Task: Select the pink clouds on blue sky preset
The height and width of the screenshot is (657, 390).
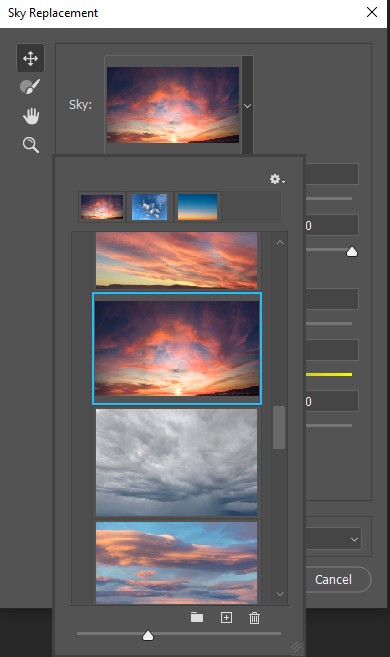Action: click(176, 562)
